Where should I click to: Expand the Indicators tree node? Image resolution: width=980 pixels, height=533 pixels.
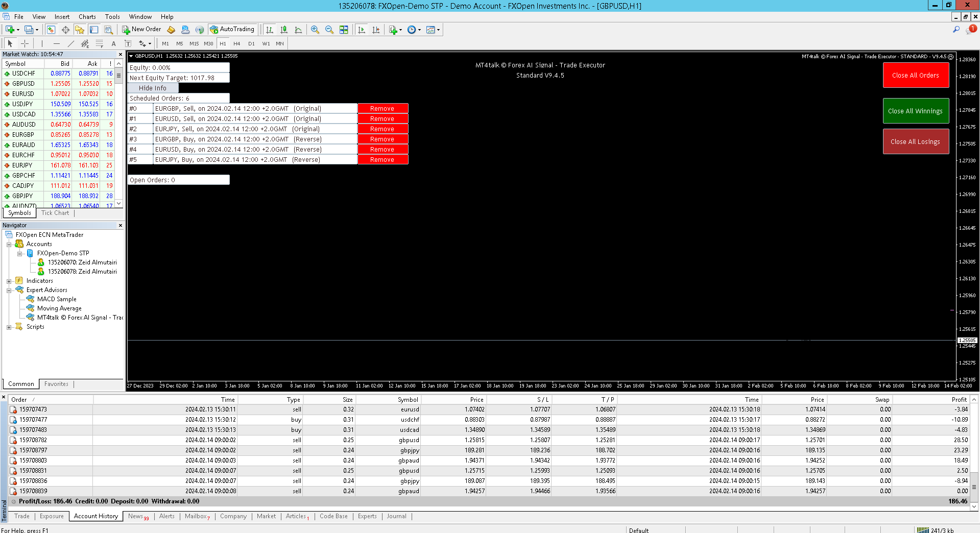[x=9, y=281]
